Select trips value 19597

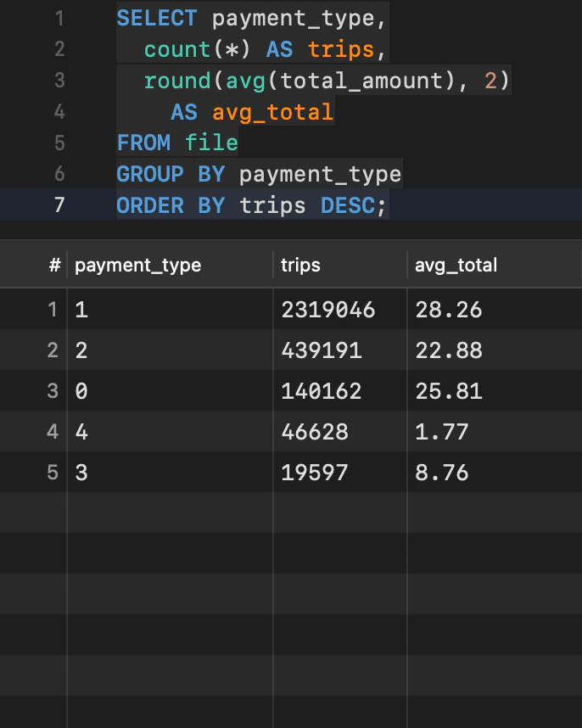tap(315, 473)
